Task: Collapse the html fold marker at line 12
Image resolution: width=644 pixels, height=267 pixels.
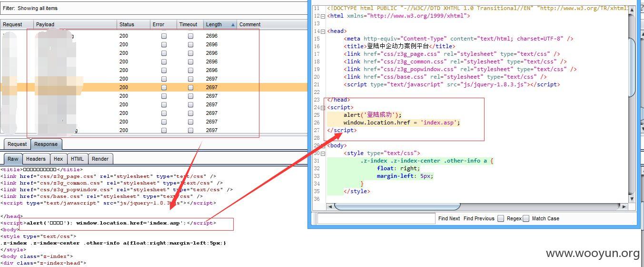Action: tap(323, 16)
